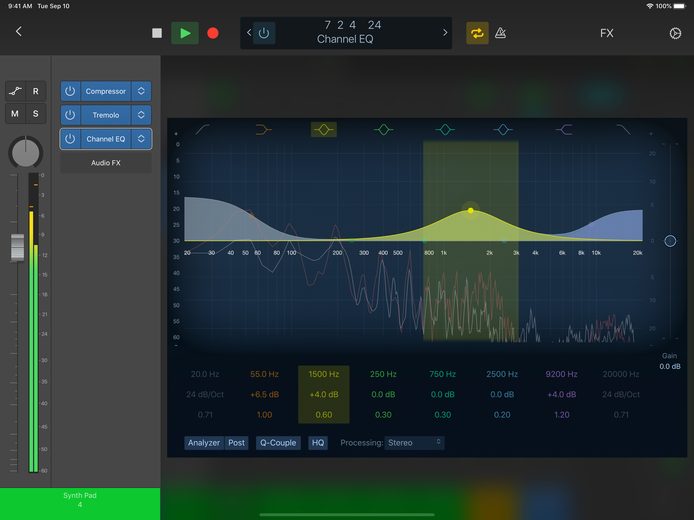
Task: Toggle the green parametric band 2 icon
Action: click(383, 130)
